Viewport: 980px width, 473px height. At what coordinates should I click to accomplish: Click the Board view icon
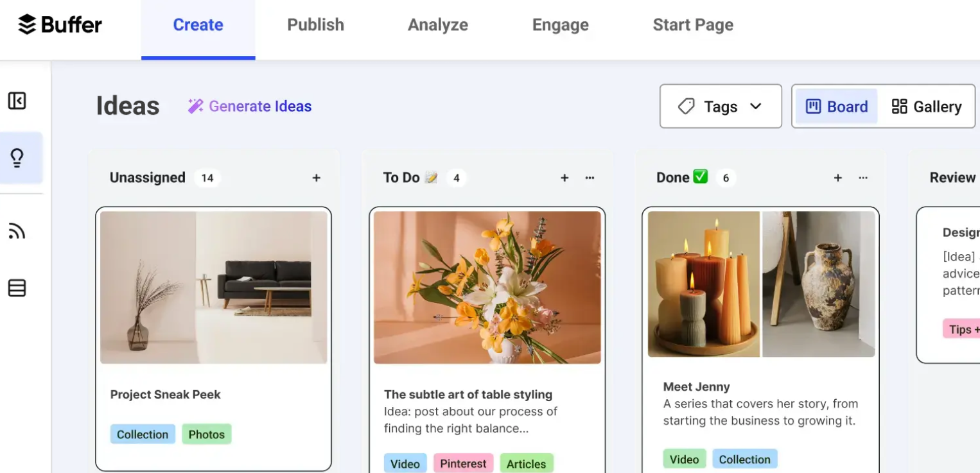(x=812, y=106)
